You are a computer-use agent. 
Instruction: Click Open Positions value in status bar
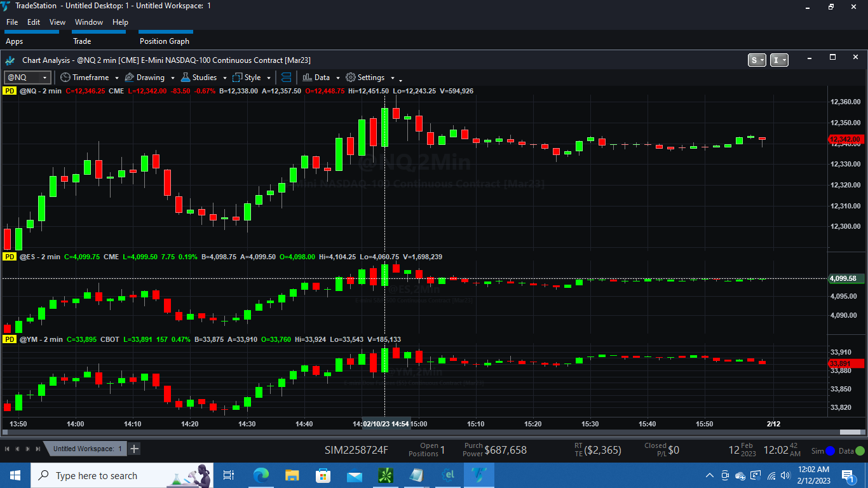[442, 450]
